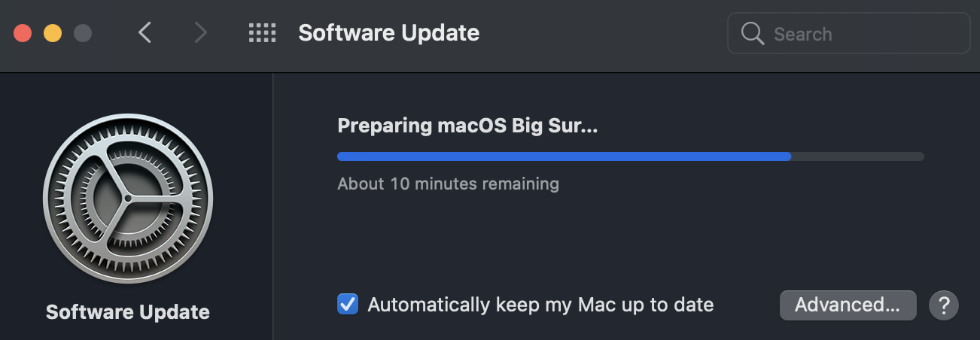Screen dimensions: 980x340
Task: Open the Advanced... options
Action: (x=848, y=305)
